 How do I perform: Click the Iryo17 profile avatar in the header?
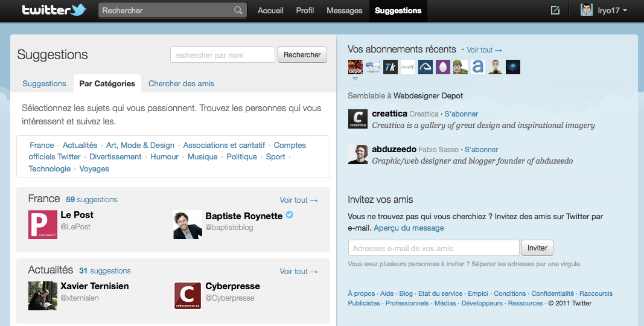click(587, 10)
